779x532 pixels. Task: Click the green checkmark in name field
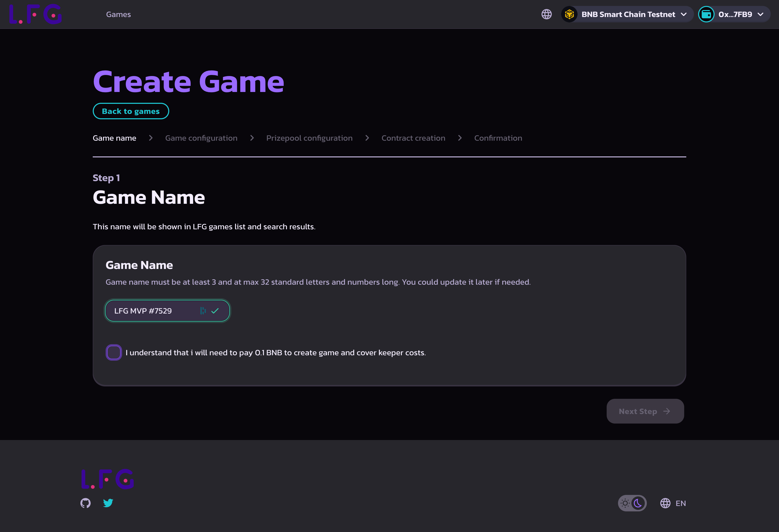(x=215, y=311)
